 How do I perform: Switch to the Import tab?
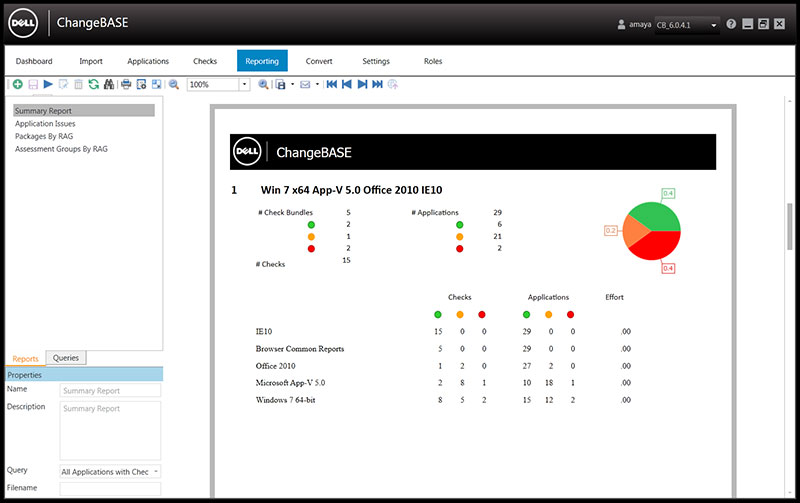coord(91,61)
